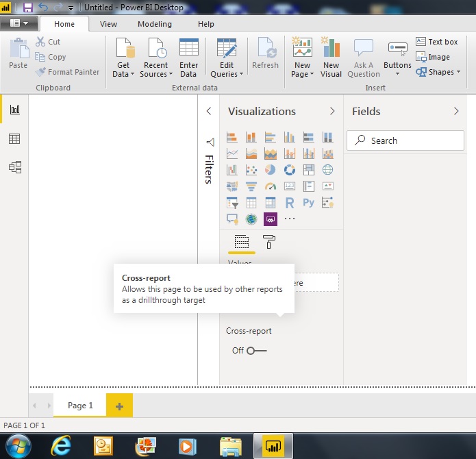Image resolution: width=476 pixels, height=459 pixels.
Task: Insert a Text box
Action: [x=436, y=42]
